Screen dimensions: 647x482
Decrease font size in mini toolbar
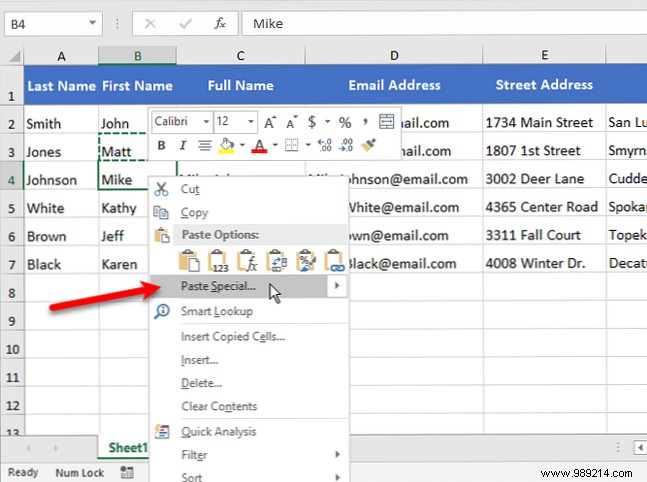(x=292, y=122)
